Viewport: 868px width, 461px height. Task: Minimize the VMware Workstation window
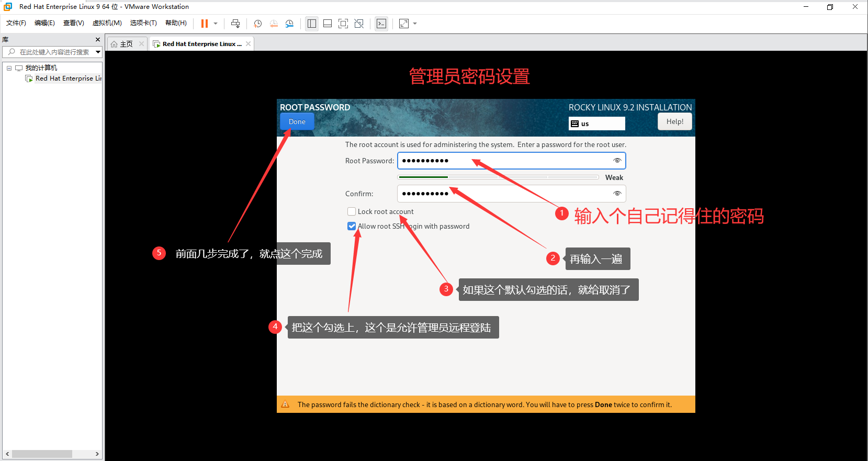[x=806, y=7]
